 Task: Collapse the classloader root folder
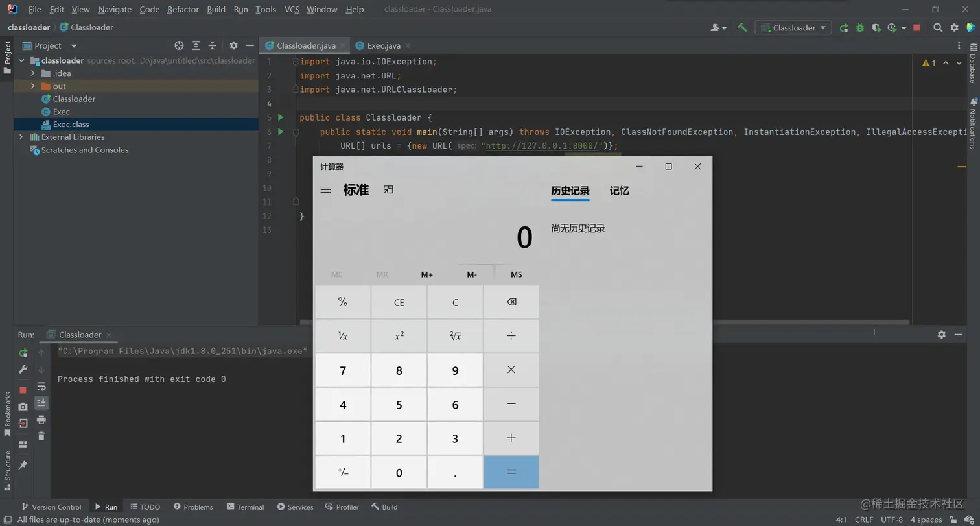pos(21,60)
